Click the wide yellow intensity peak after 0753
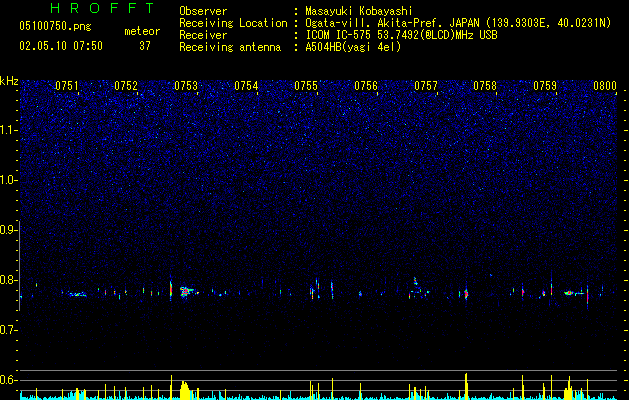 (x=185, y=390)
